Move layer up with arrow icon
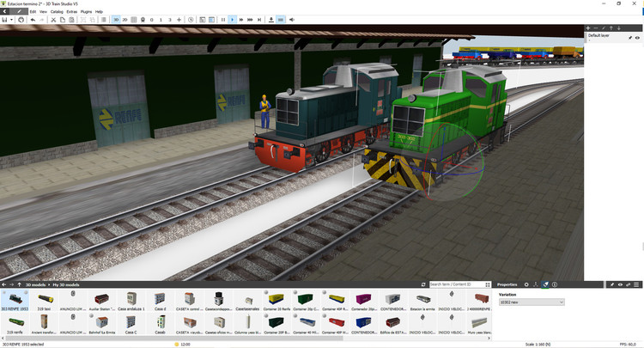Image resolution: width=644 pixels, height=348 pixels. (x=611, y=28)
